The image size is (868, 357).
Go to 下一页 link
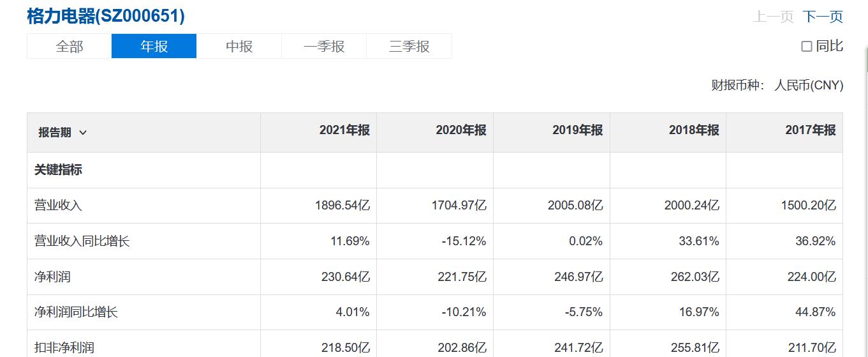[823, 17]
